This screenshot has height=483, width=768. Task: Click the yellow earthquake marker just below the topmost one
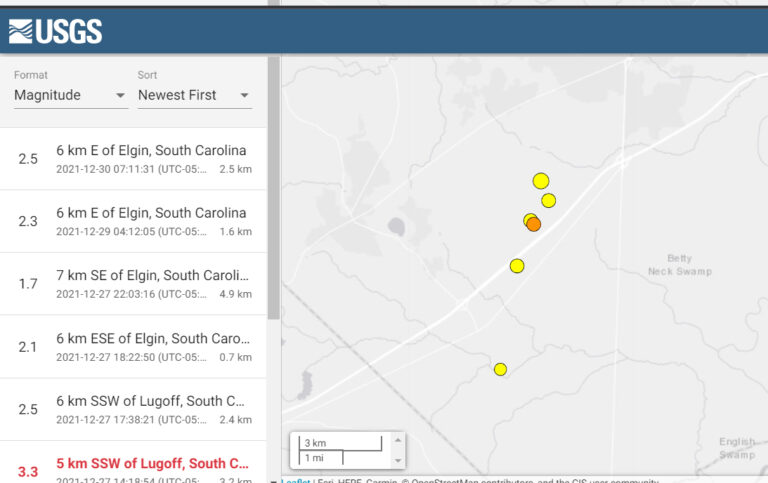(x=549, y=200)
